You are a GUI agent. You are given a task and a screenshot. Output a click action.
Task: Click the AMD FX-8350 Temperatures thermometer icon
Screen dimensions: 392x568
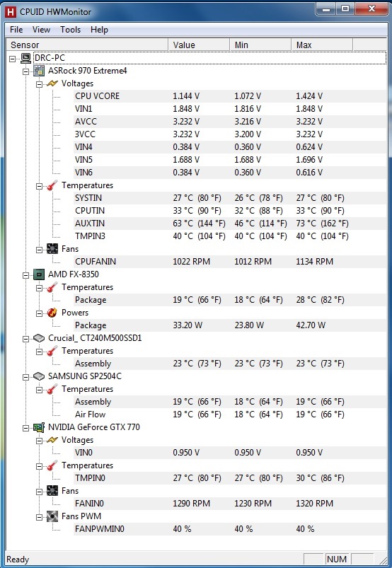point(52,287)
